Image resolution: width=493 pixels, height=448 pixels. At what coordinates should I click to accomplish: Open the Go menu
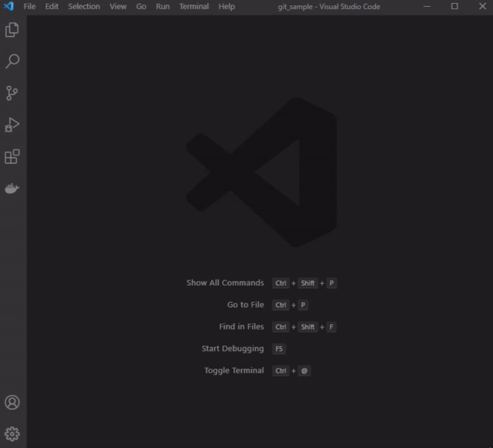(141, 7)
